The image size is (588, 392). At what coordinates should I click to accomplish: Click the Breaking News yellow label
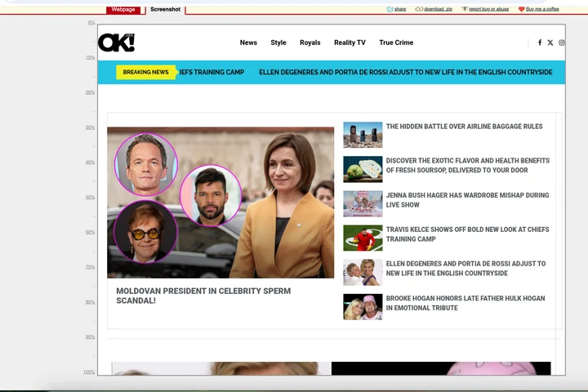pos(146,72)
